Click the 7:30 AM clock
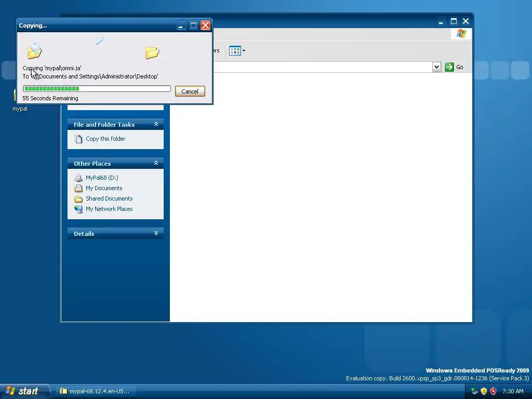Screen dimensions: 532x399 pos(513,391)
